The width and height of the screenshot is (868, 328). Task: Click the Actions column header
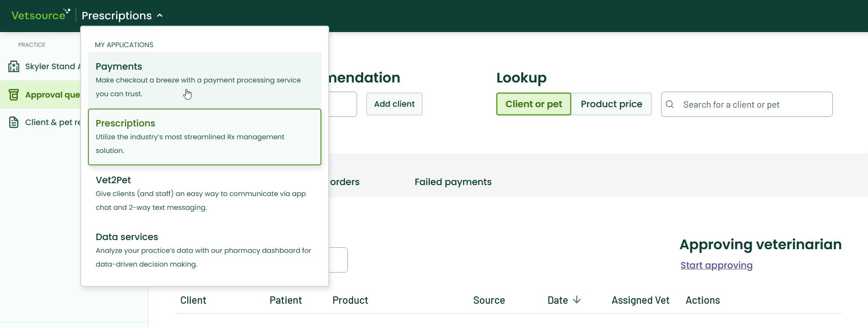[703, 301]
